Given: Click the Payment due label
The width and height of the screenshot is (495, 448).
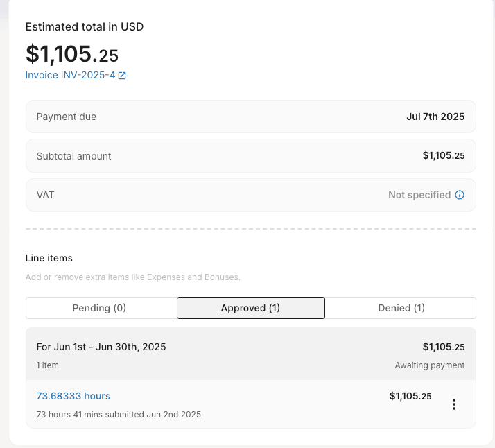Looking at the screenshot, I should click(x=67, y=117).
